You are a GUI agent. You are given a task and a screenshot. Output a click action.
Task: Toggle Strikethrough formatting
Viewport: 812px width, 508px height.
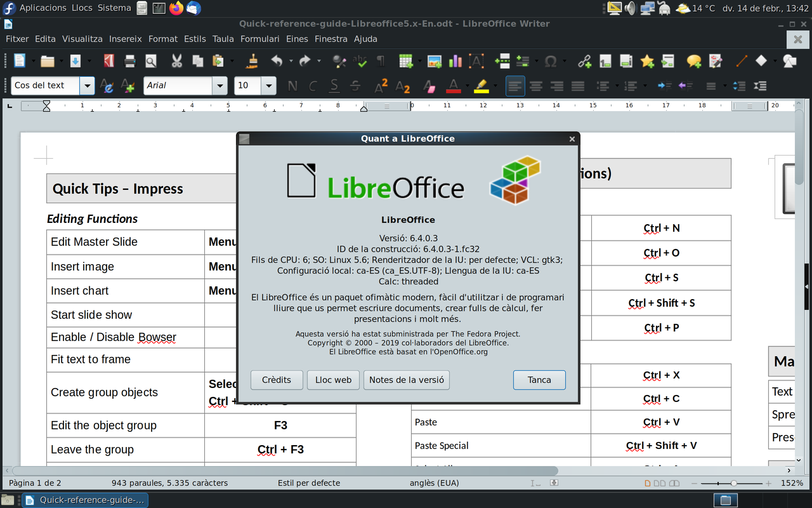pyautogui.click(x=355, y=86)
